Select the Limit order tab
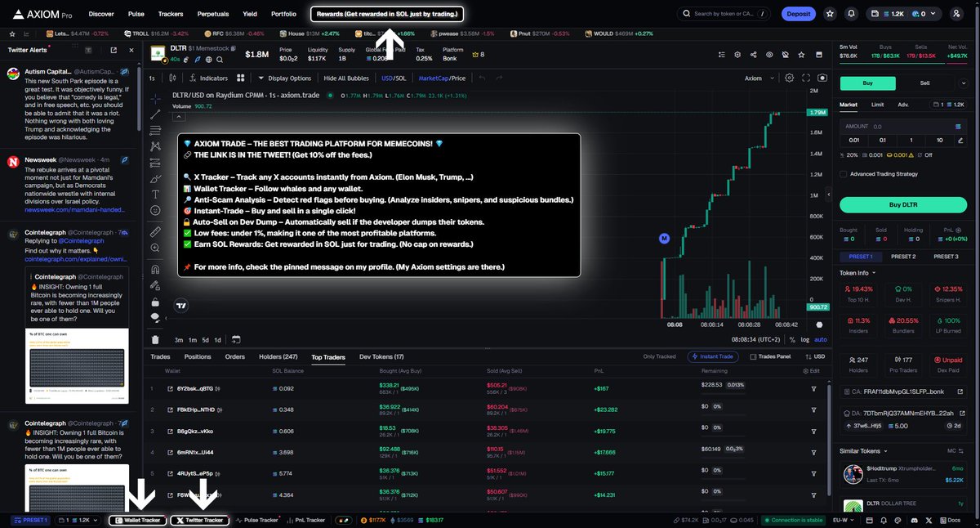980x528 pixels. point(877,105)
